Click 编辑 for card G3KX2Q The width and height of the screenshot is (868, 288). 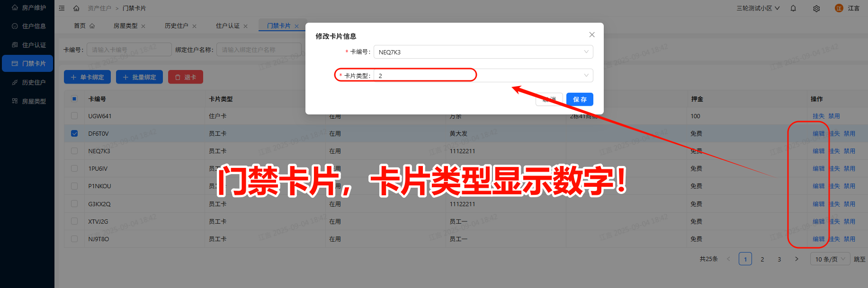818,204
